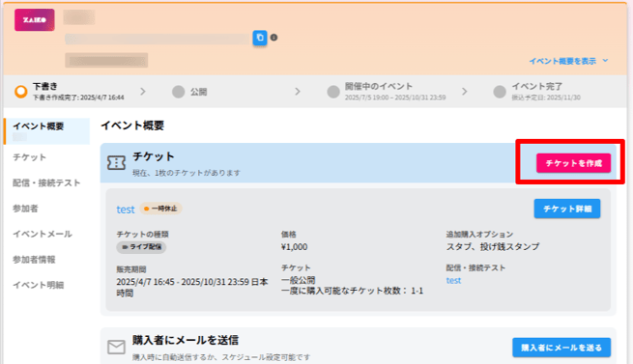Select the 公開 step circle
This screenshot has width=633, height=364.
[x=178, y=92]
